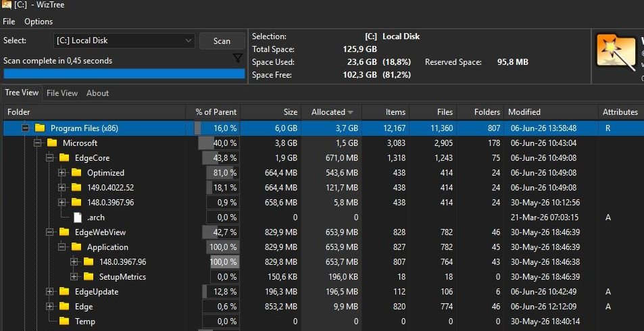Switch to the File View tab
Screen dimensions: 644x331
62,93
